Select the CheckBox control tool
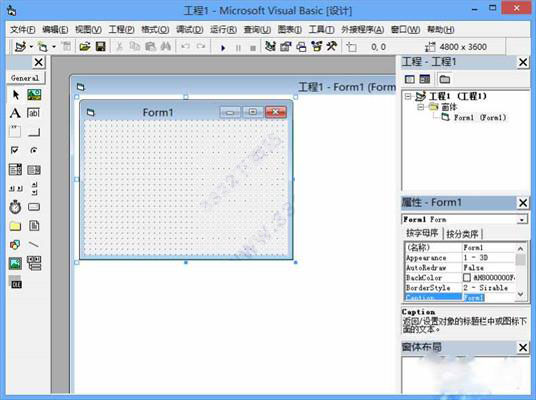This screenshot has width=536, height=400. pos(15,150)
